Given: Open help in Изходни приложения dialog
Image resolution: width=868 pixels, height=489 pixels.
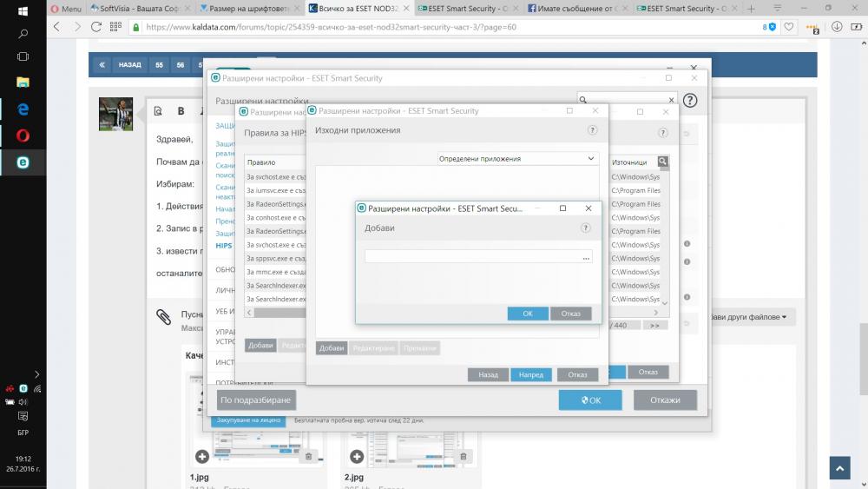Looking at the screenshot, I should click(592, 130).
